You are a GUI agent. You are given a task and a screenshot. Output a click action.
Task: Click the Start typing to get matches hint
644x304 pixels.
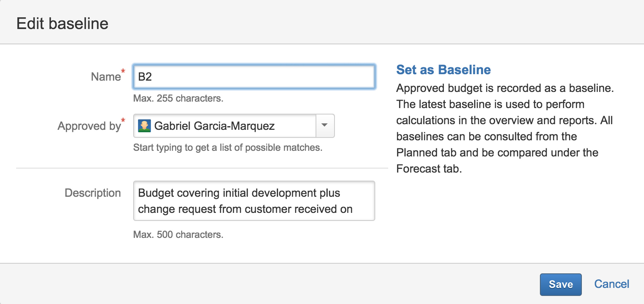pos(228,148)
